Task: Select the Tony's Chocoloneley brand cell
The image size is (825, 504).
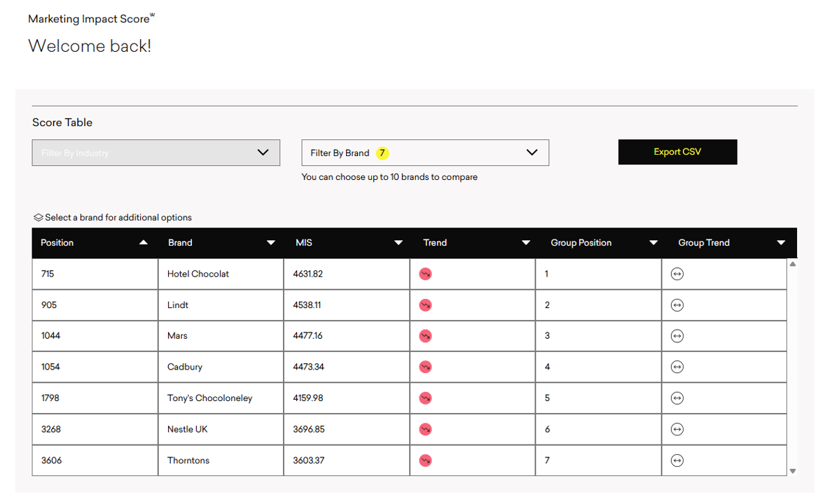Action: coord(221,398)
